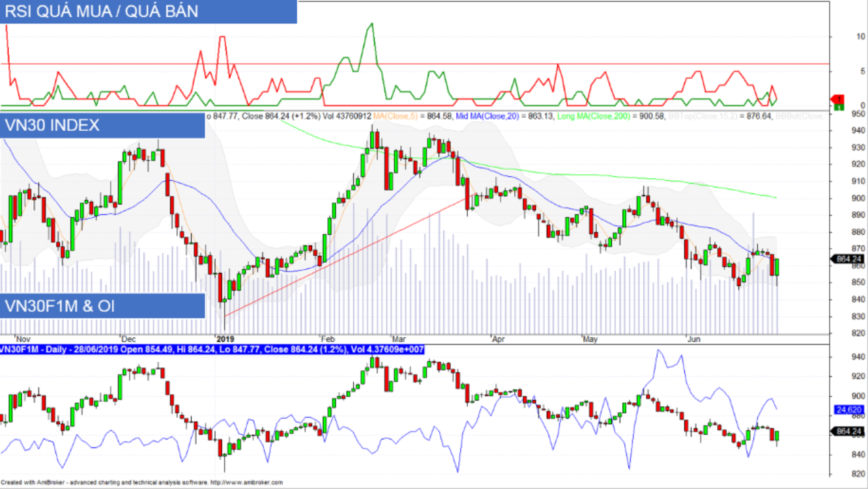Click the 950 value on the price axis
The image size is (868, 489).
pos(858,114)
